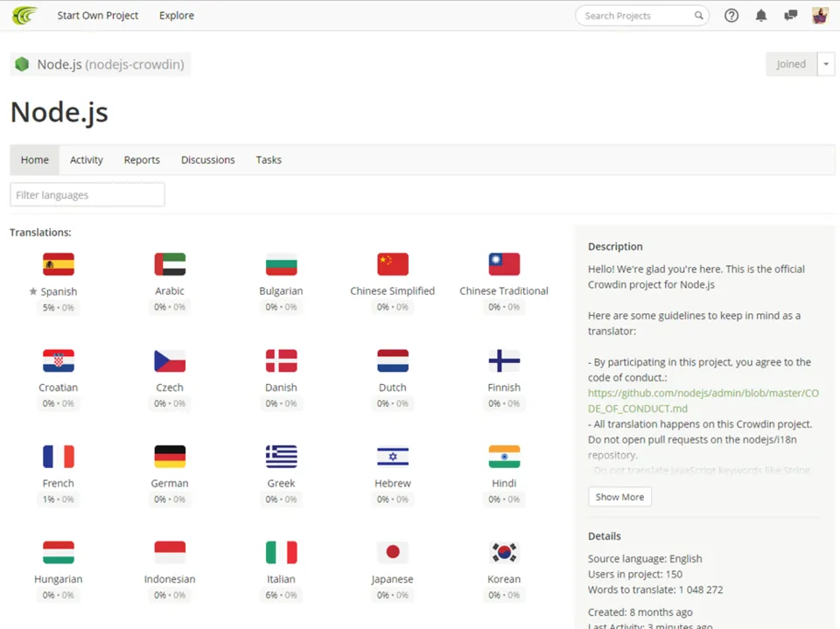840x629 pixels.
Task: Click the Hindi language label
Action: [x=504, y=483]
